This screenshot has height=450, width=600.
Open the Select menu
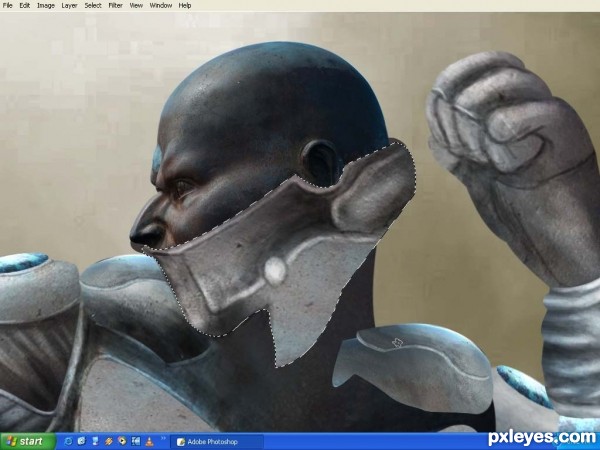(x=93, y=5)
